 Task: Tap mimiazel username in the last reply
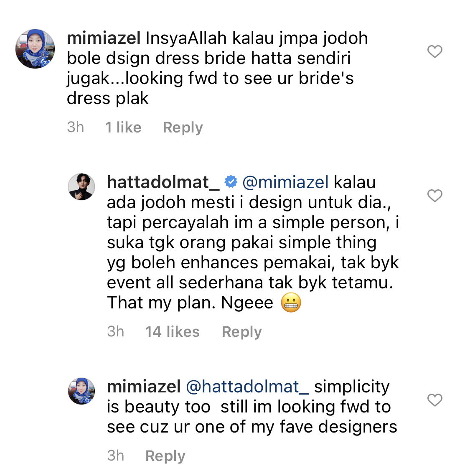tap(144, 387)
